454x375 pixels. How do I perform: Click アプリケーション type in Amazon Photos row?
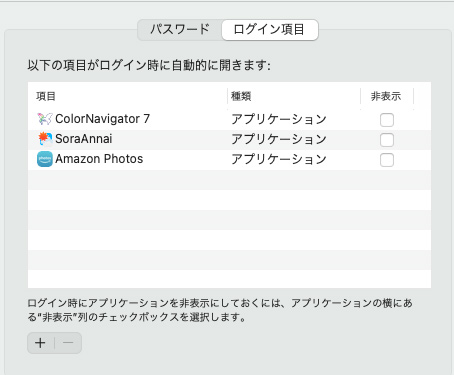click(x=279, y=159)
